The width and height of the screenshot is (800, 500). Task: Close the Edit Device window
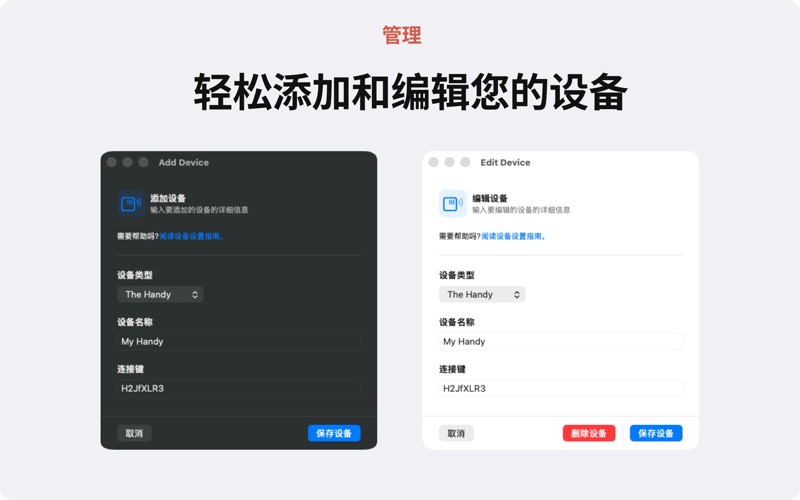[x=434, y=162]
